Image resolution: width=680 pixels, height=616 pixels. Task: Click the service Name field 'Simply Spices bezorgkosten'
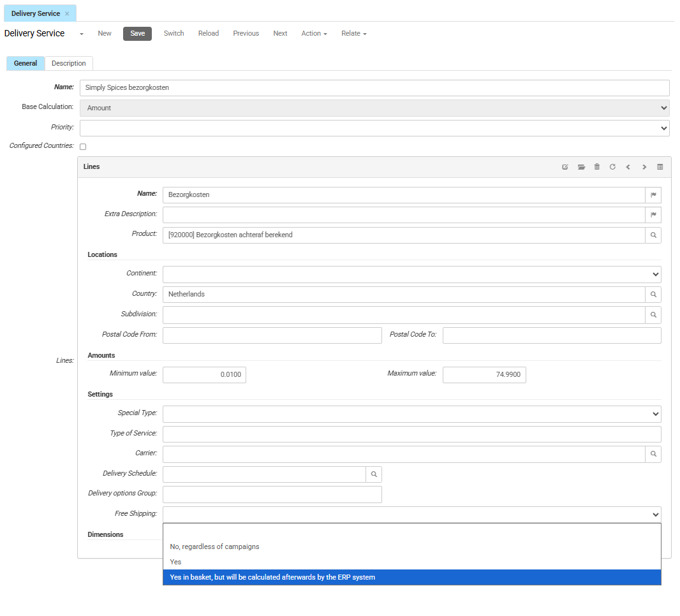pyautogui.click(x=374, y=87)
